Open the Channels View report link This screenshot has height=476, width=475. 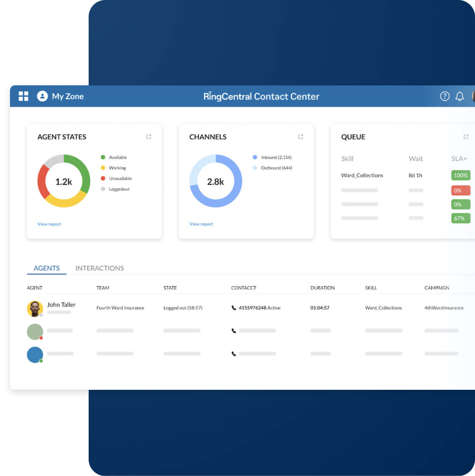[201, 224]
